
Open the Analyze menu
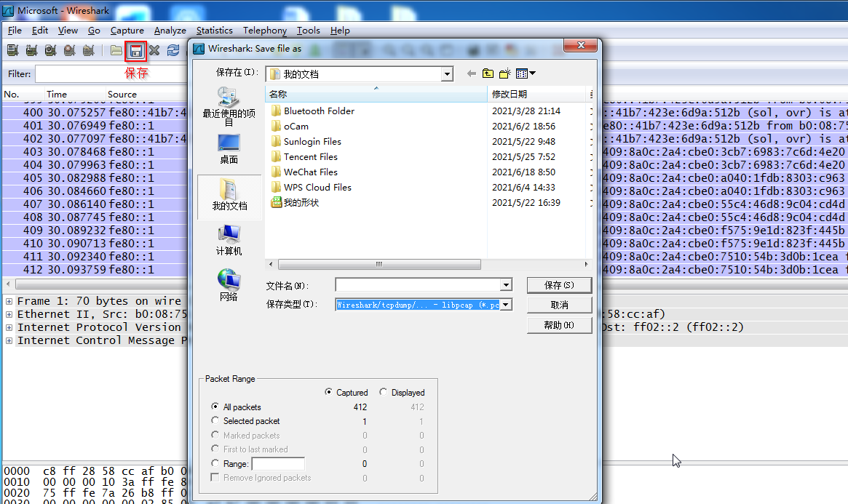pyautogui.click(x=170, y=31)
